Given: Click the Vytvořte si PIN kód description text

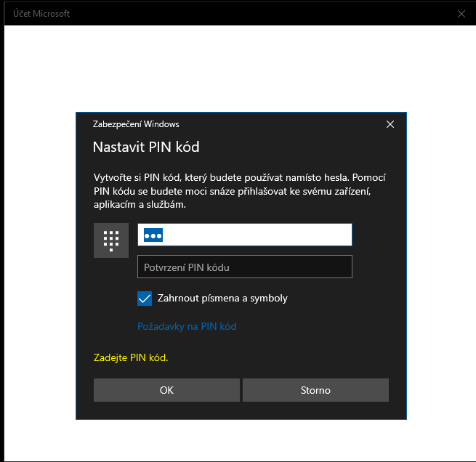Looking at the screenshot, I should pos(239,191).
